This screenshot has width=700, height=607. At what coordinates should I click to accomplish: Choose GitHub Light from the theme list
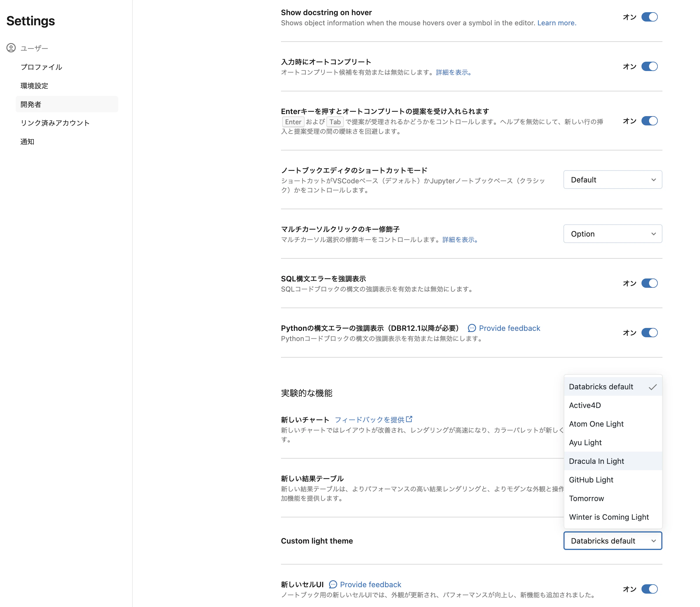[591, 480]
